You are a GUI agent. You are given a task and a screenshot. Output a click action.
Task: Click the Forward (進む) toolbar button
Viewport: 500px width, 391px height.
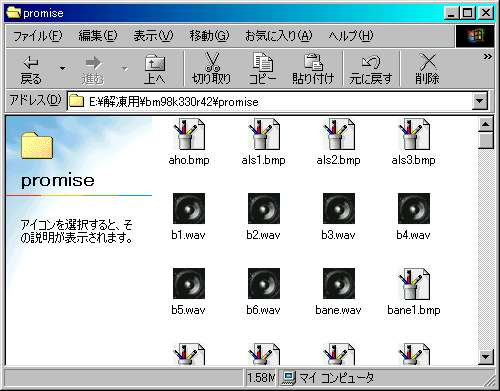pos(93,69)
